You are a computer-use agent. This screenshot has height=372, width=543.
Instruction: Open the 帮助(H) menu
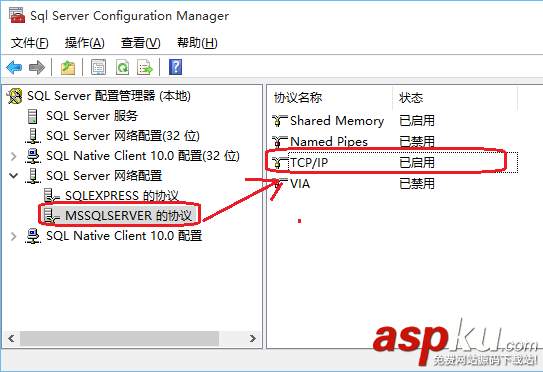click(x=197, y=43)
